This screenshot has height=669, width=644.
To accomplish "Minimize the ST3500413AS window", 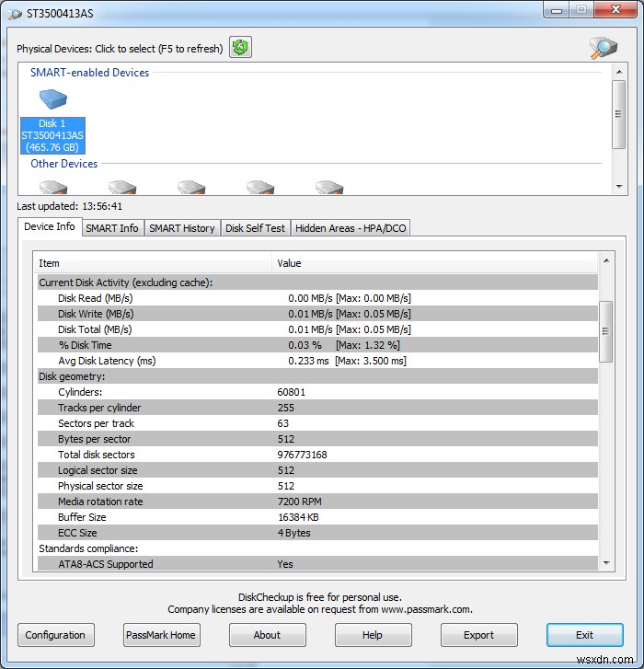I will 557,11.
